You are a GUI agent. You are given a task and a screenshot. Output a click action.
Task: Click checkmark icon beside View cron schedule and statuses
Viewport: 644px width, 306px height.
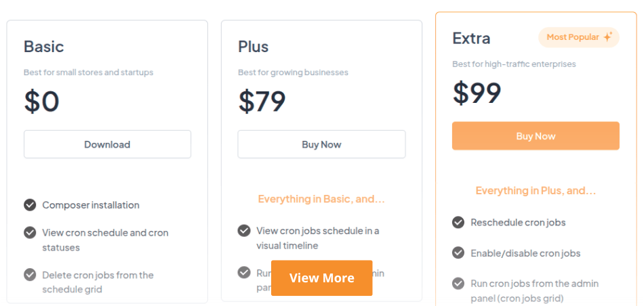pyautogui.click(x=30, y=232)
